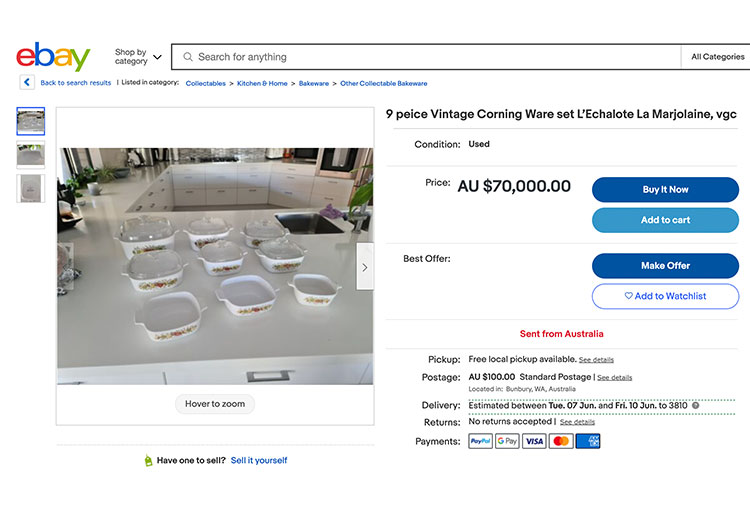Image resolution: width=750 pixels, height=516 pixels.
Task: Click the Make Offer button
Action: click(x=665, y=266)
